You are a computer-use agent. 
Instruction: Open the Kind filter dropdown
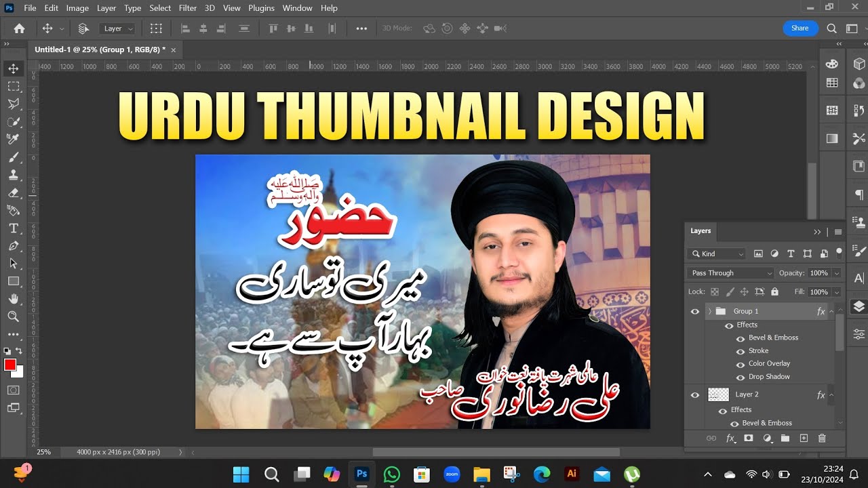pyautogui.click(x=717, y=253)
